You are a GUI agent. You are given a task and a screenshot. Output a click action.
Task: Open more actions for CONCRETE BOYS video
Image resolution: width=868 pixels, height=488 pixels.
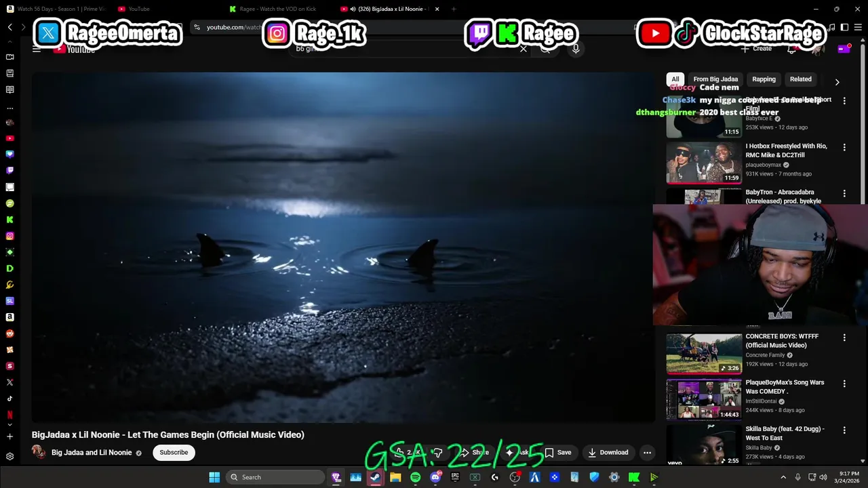coord(844,338)
